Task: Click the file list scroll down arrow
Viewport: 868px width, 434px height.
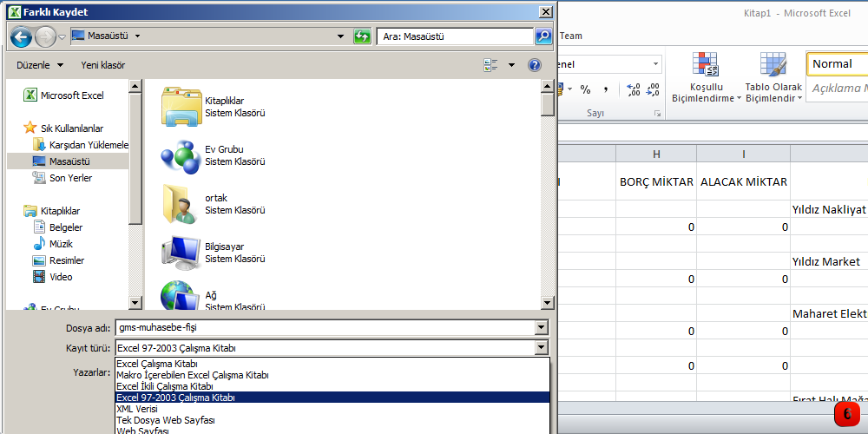Action: click(x=548, y=303)
